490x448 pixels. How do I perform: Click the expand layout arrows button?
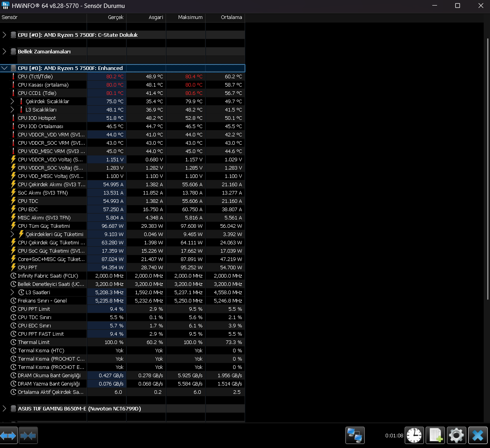[9, 435]
